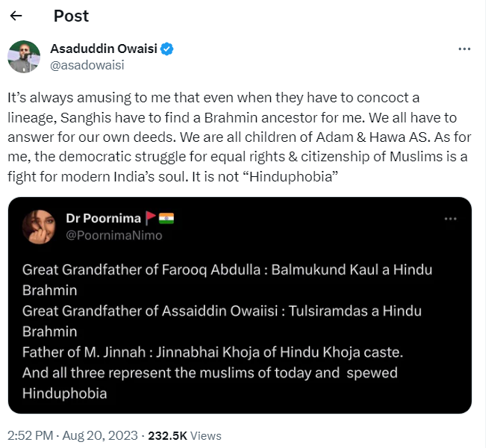Screen dimensions: 500x448
Task: Open the @PoornimaNimo handle
Action: pyautogui.click(x=113, y=235)
